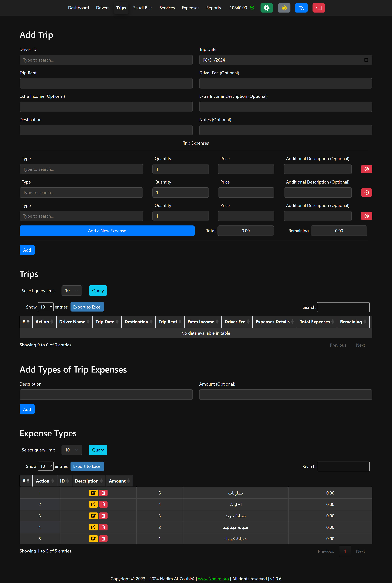This screenshot has width=392, height=583.
Task: Sort Trips table by # column
Action: click(x=26, y=322)
